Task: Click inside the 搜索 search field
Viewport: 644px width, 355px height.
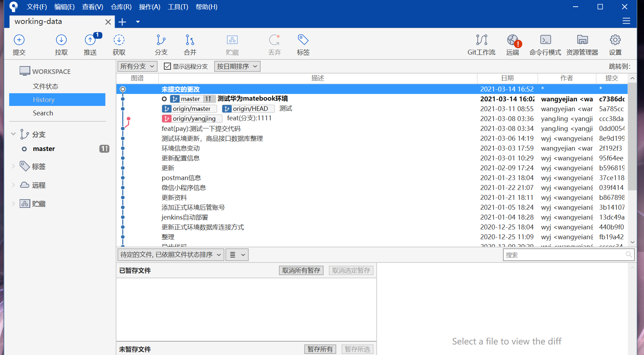Action: coord(566,255)
